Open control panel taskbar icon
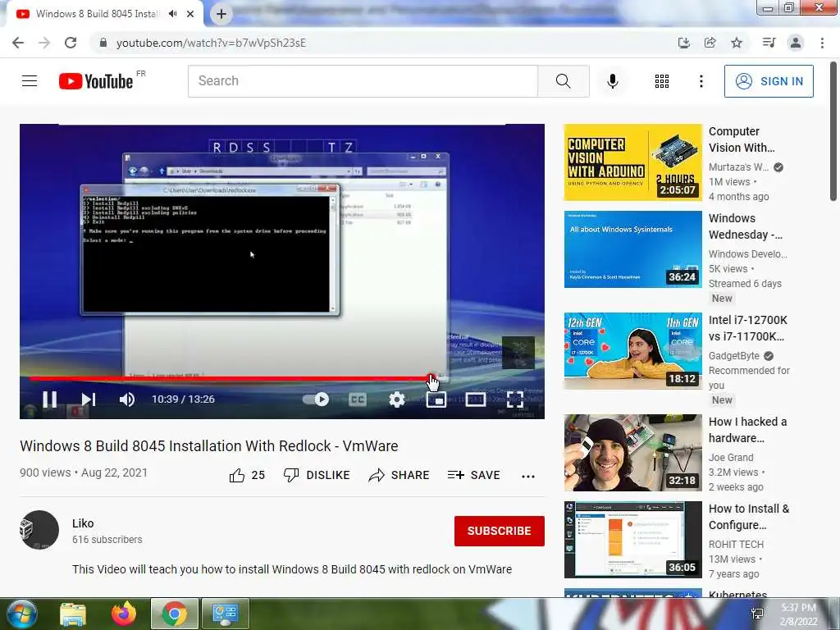This screenshot has width=840, height=630. coord(225,614)
